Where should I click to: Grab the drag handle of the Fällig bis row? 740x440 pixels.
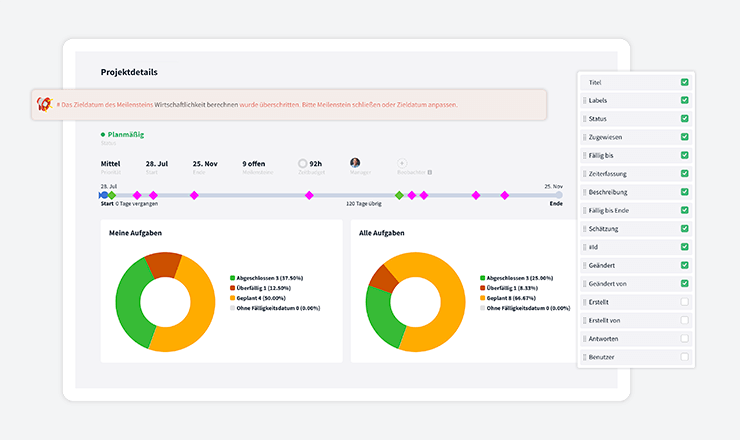click(584, 155)
